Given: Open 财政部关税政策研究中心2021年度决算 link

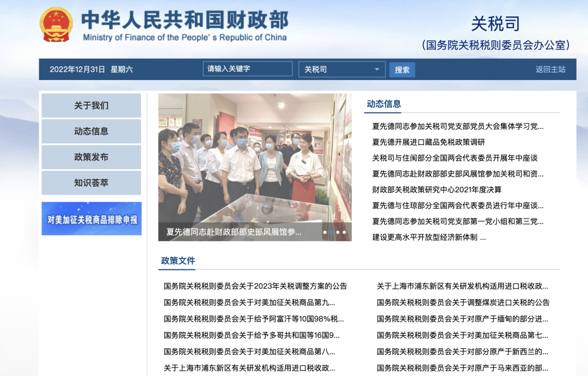Looking at the screenshot, I should tap(437, 190).
